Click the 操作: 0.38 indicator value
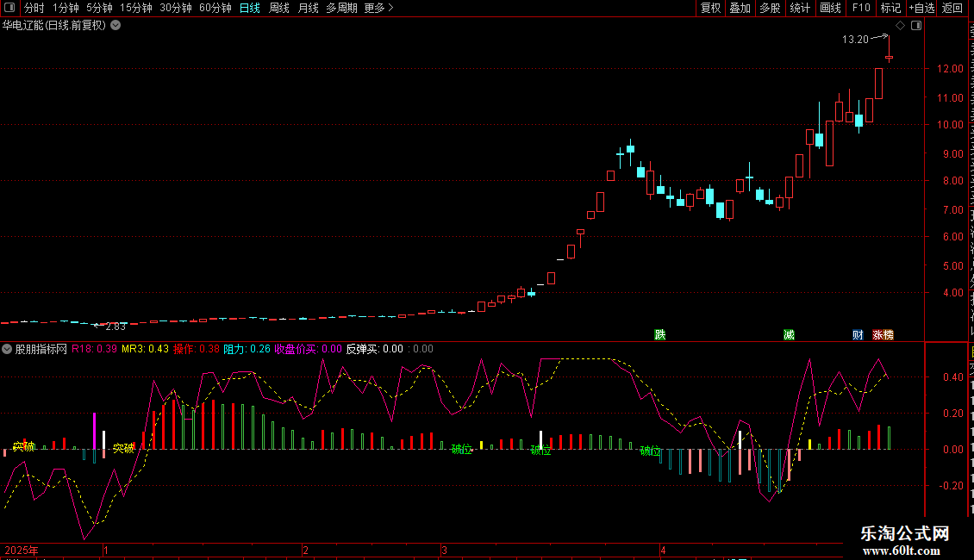The height and width of the screenshot is (560, 974). coord(197,349)
